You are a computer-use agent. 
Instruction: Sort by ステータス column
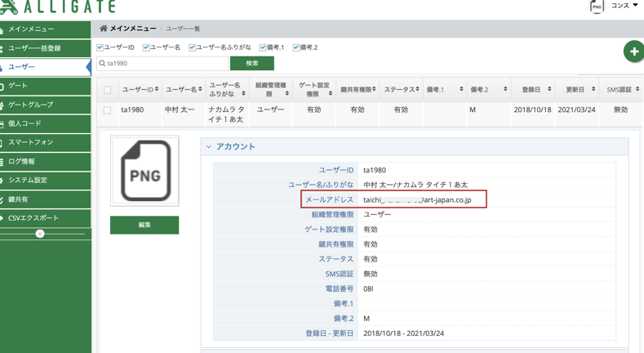pyautogui.click(x=402, y=89)
